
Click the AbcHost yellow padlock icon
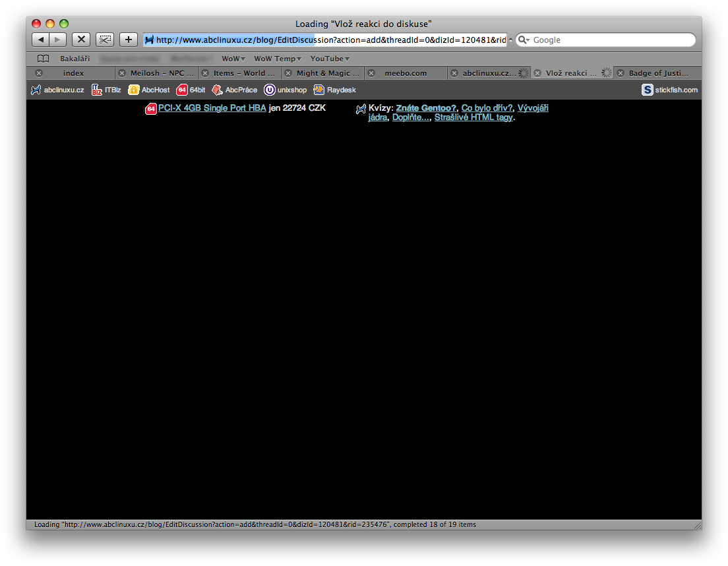point(134,90)
